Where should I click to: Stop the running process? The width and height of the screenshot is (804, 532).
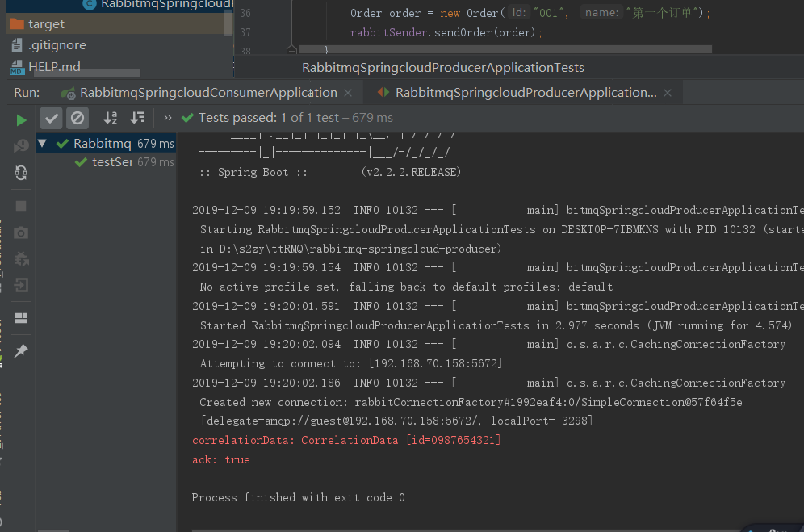pos(21,206)
